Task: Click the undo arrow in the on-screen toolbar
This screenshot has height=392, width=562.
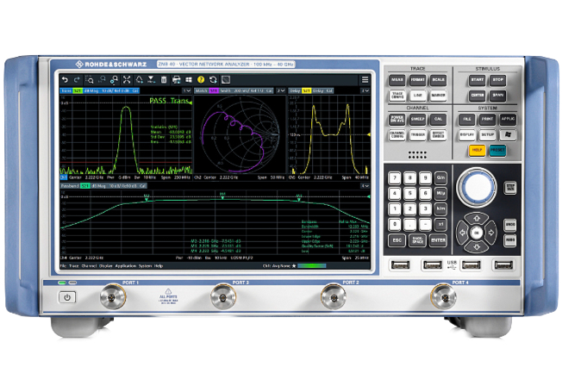Action: [65, 79]
